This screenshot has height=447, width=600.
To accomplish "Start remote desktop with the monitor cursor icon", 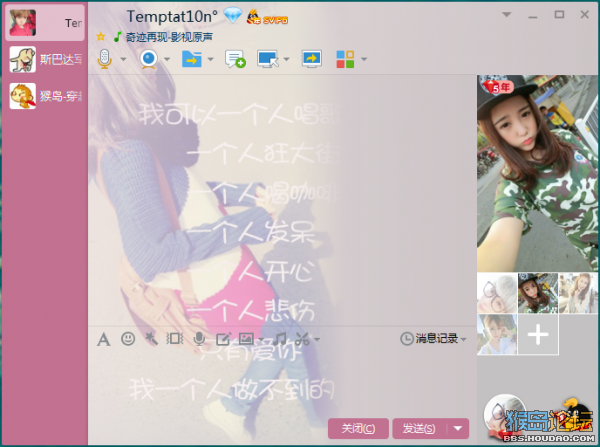I will tap(268, 59).
